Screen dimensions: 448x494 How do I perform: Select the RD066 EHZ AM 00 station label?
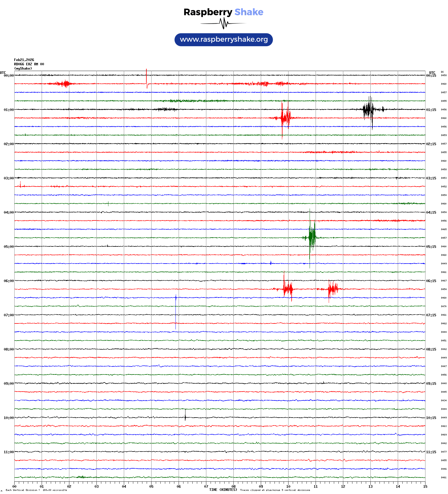point(29,64)
